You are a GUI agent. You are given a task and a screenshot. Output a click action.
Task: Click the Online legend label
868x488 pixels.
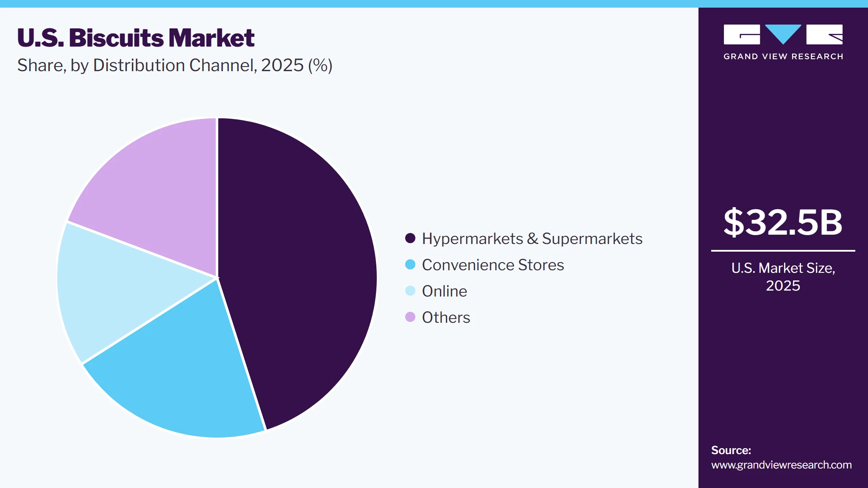click(445, 291)
